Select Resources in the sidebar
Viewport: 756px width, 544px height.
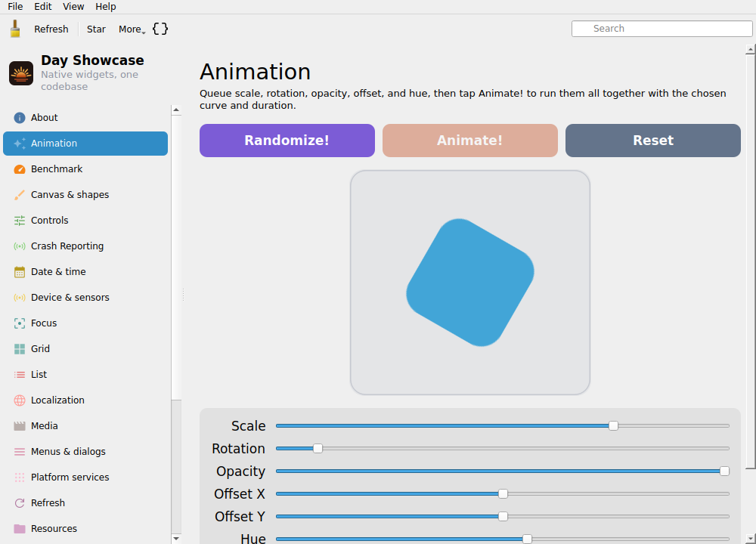(85, 529)
